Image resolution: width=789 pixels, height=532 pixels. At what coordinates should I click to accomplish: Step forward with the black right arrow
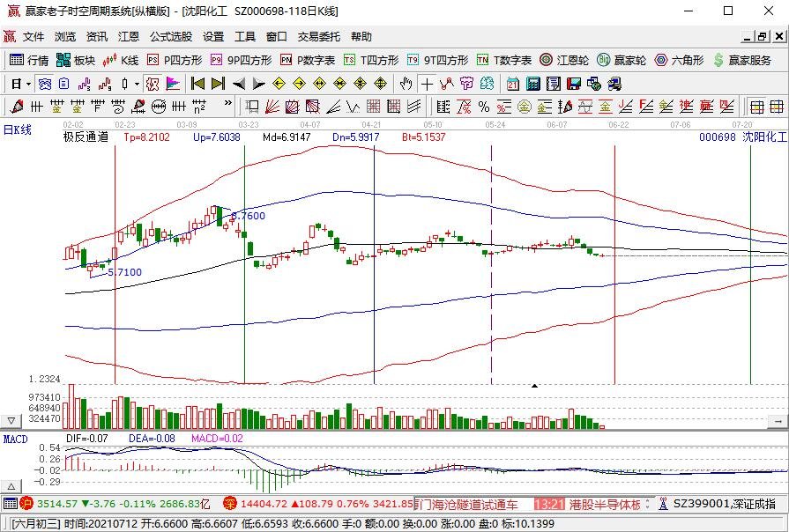258,84
